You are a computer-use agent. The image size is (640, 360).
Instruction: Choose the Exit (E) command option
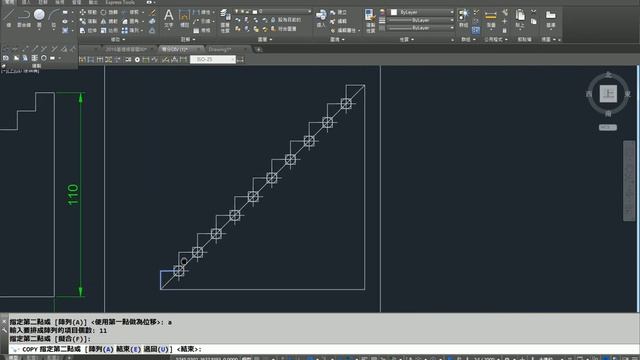128,349
